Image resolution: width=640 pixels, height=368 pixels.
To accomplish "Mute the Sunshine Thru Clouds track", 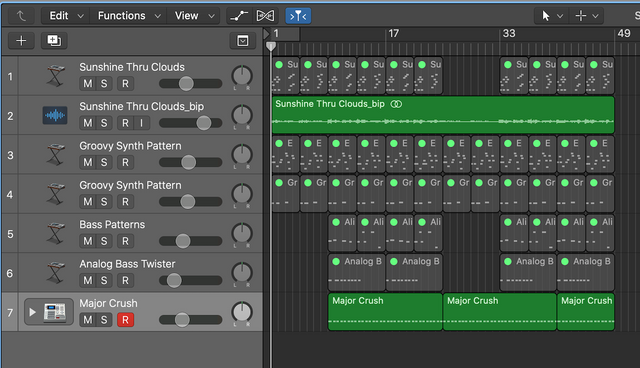I will click(88, 84).
